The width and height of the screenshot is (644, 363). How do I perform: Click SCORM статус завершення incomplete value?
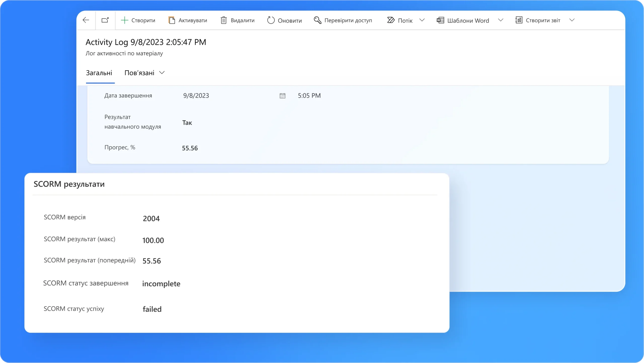161,284
